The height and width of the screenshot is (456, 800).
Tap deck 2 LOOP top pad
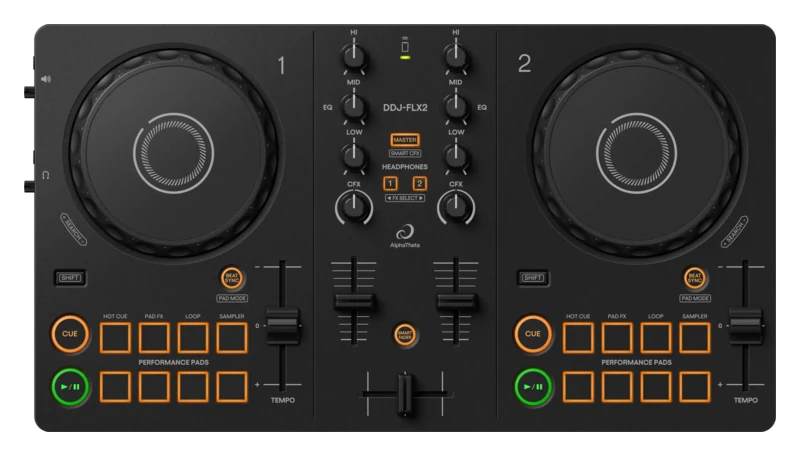pyautogui.click(x=656, y=338)
